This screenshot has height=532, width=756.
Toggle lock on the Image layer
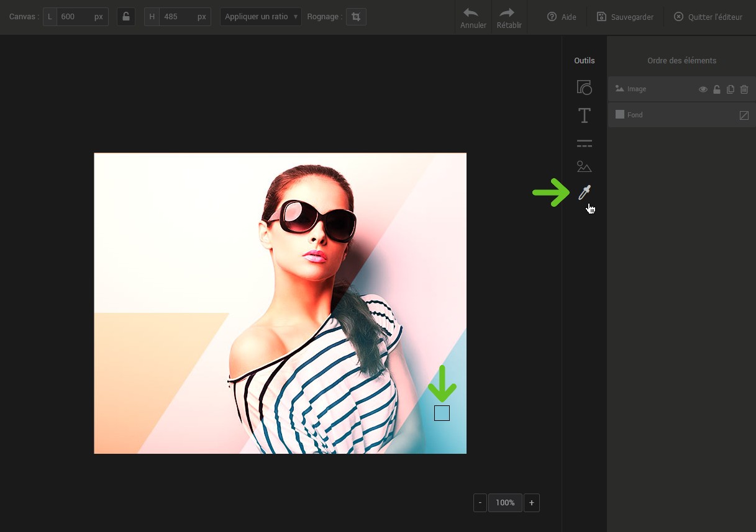717,89
